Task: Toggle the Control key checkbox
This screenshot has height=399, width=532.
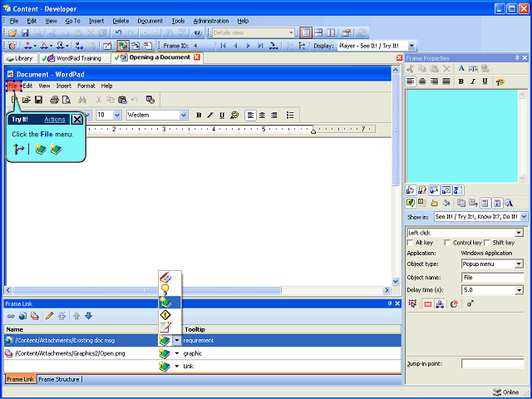Action: 447,243
